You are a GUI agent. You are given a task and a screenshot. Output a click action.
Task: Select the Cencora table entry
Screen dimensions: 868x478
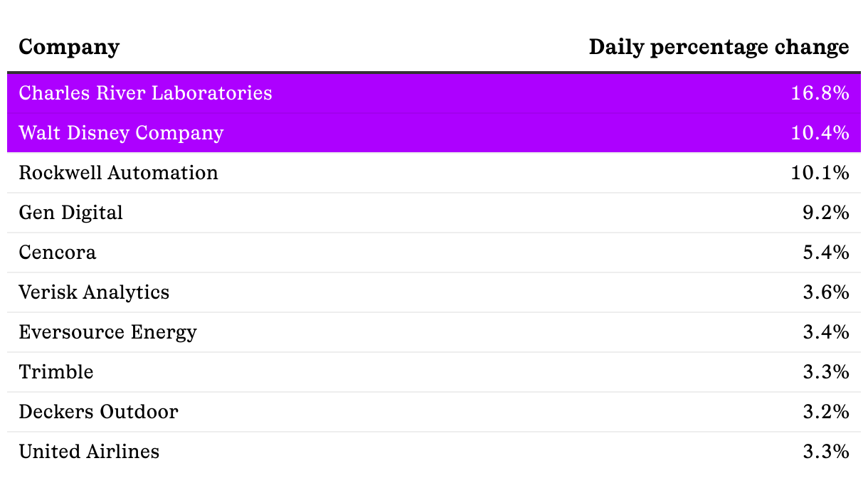[x=58, y=253]
